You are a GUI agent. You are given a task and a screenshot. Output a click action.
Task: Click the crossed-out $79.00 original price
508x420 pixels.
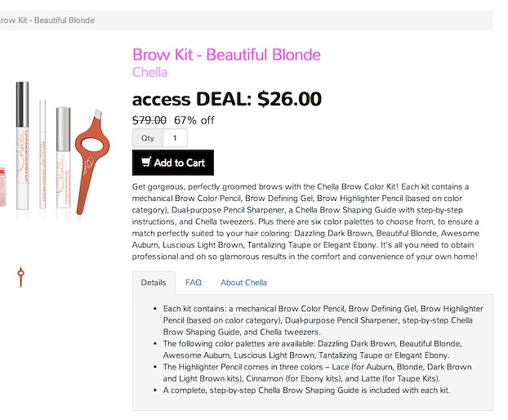149,120
